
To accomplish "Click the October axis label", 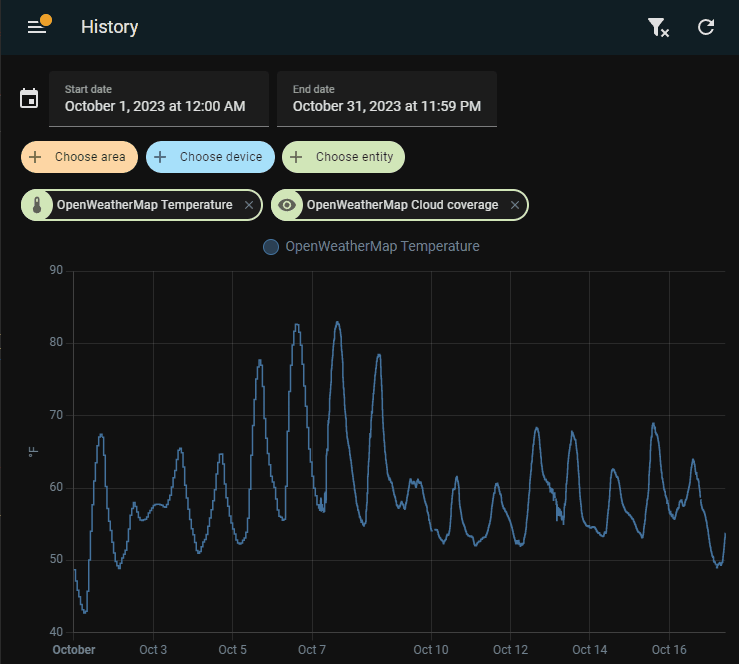I will [x=74, y=650].
